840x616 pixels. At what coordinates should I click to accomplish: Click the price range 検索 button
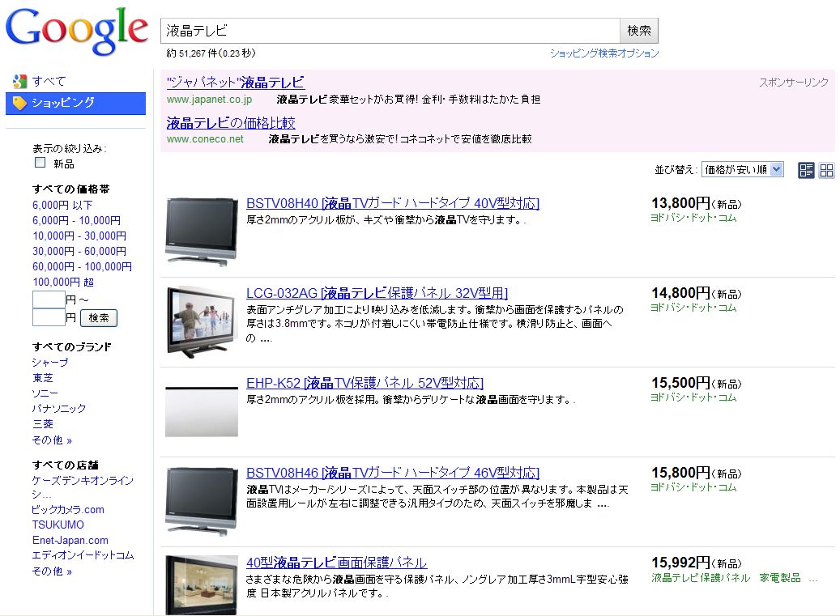click(99, 318)
